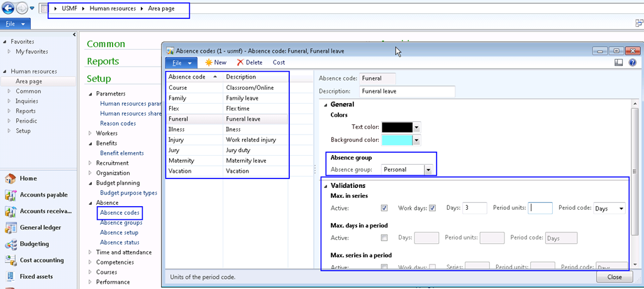644x289 pixels.
Task: Open the Cost accounting module
Action: point(42,260)
